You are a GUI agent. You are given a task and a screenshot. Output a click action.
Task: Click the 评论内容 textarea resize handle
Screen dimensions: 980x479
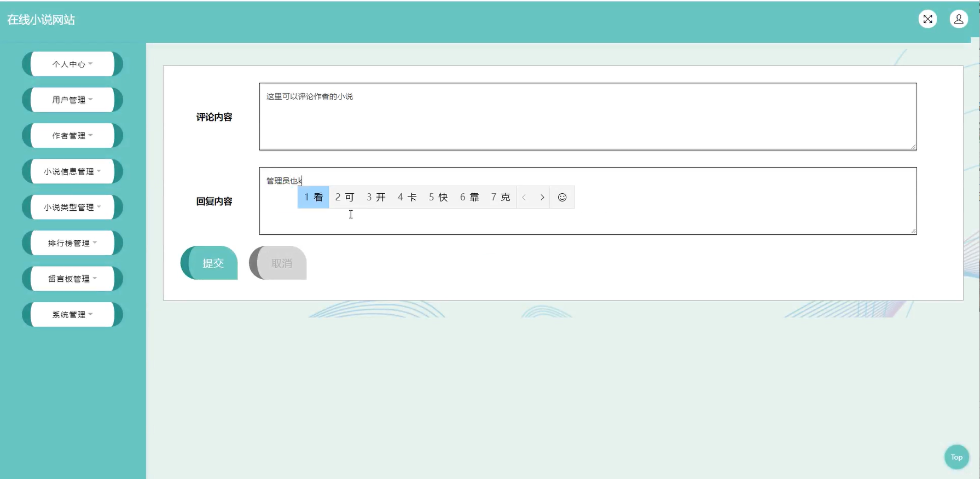(x=913, y=146)
